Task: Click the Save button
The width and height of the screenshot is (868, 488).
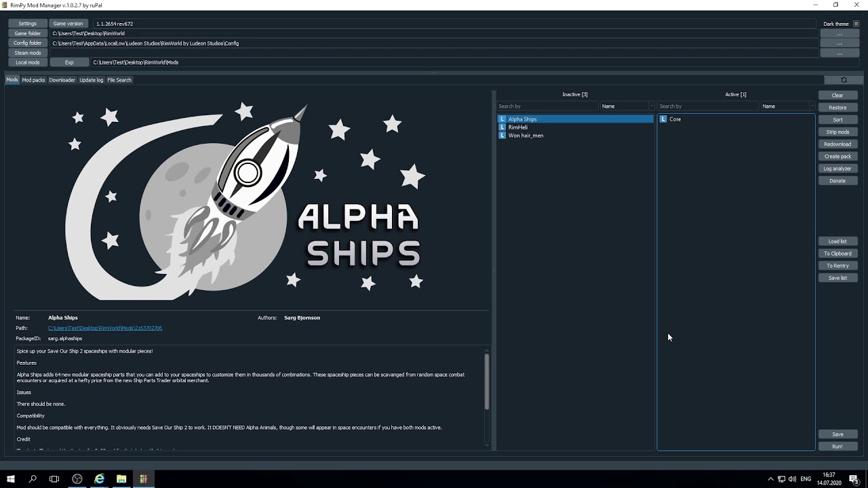Action: [837, 434]
